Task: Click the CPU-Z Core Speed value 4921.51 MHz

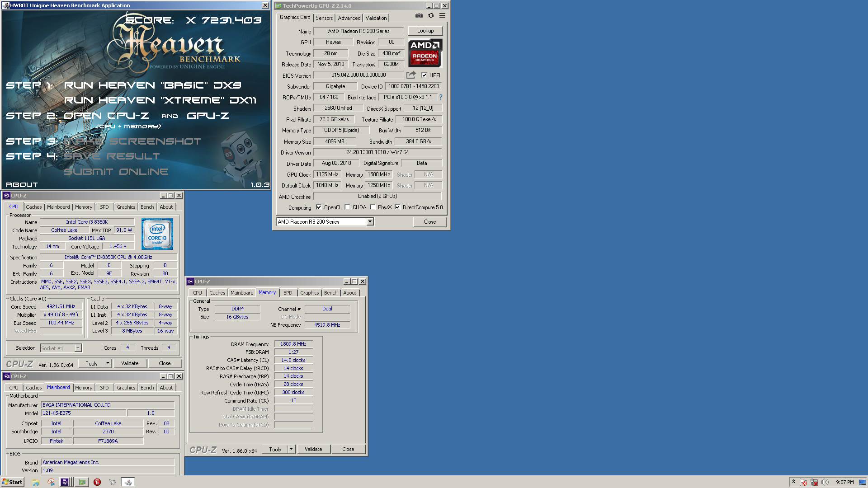Action: (x=61, y=306)
